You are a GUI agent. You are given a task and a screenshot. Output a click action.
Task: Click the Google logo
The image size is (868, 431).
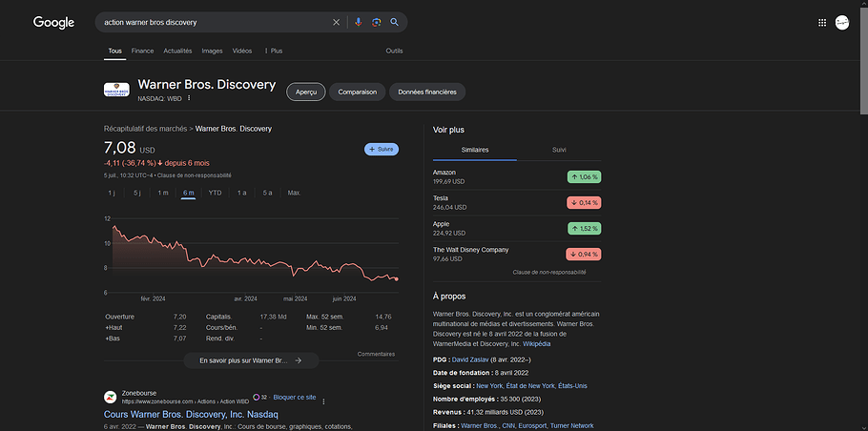[53, 22]
